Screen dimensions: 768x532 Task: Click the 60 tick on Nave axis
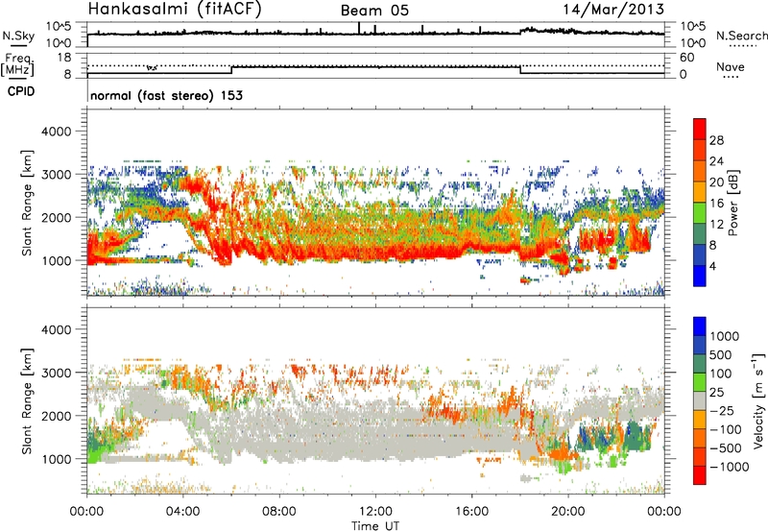point(686,58)
